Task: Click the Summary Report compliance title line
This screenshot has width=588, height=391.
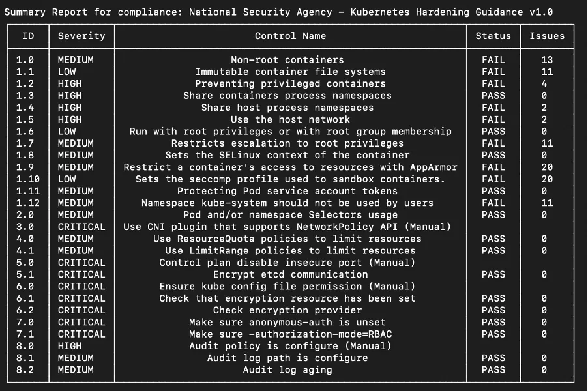Action: [278, 12]
